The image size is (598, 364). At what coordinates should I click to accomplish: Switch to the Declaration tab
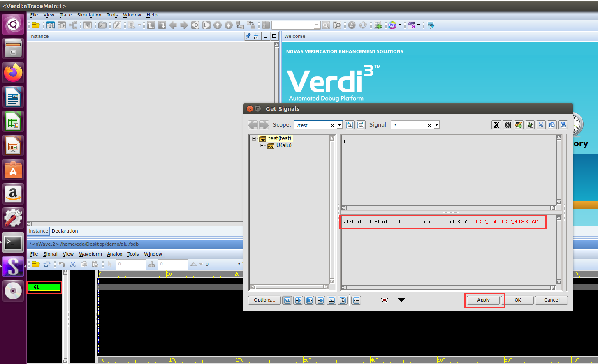coord(64,231)
